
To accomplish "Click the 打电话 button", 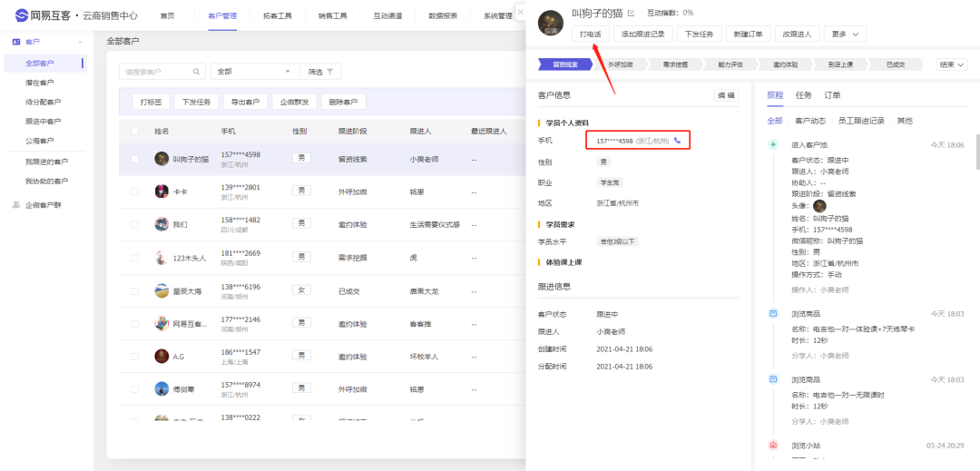I will (590, 34).
